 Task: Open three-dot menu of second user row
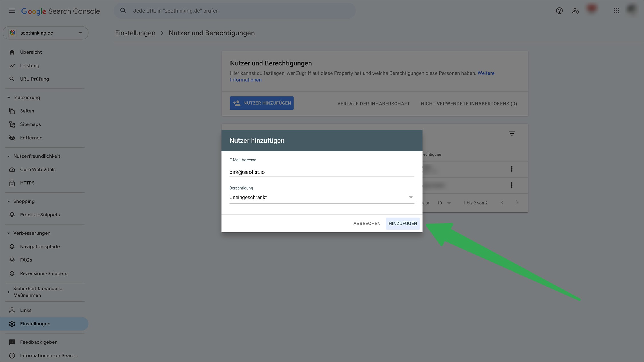[x=512, y=185]
